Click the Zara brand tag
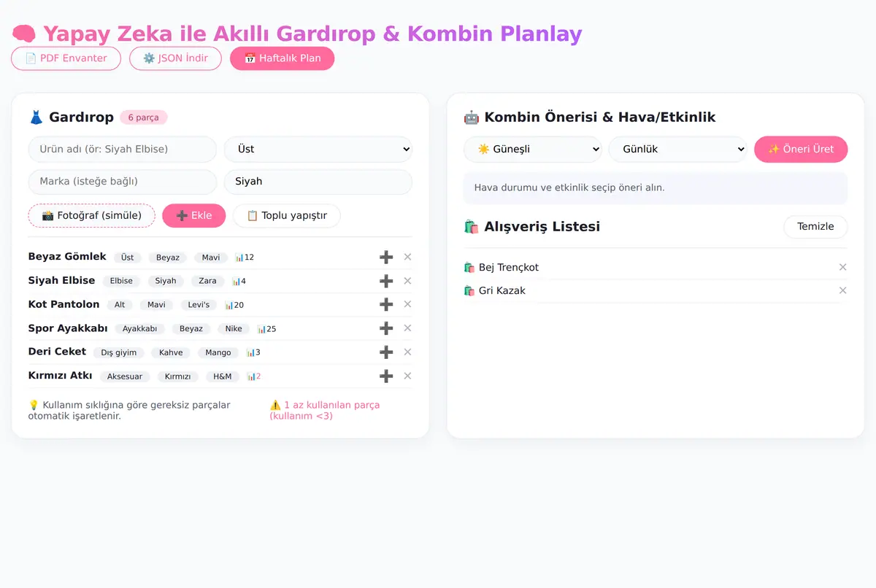 (207, 281)
